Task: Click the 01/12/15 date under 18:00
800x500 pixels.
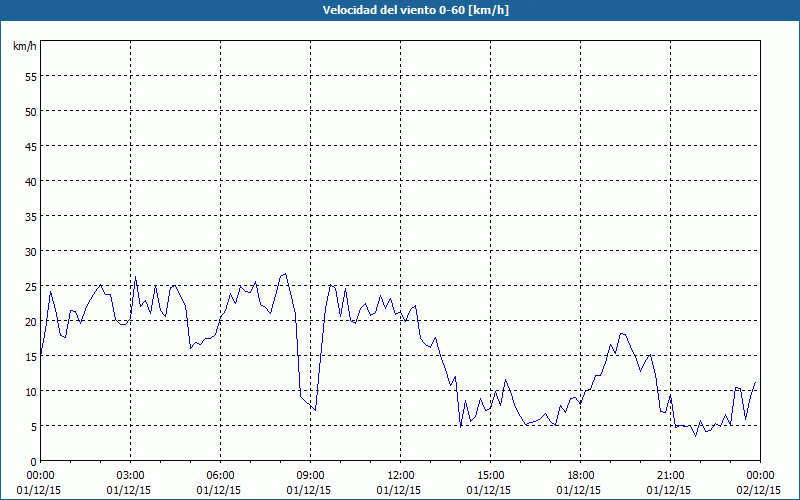Action: click(x=579, y=490)
